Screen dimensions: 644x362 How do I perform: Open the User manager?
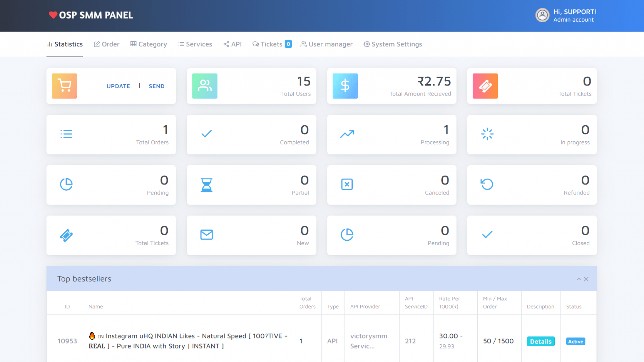click(326, 44)
